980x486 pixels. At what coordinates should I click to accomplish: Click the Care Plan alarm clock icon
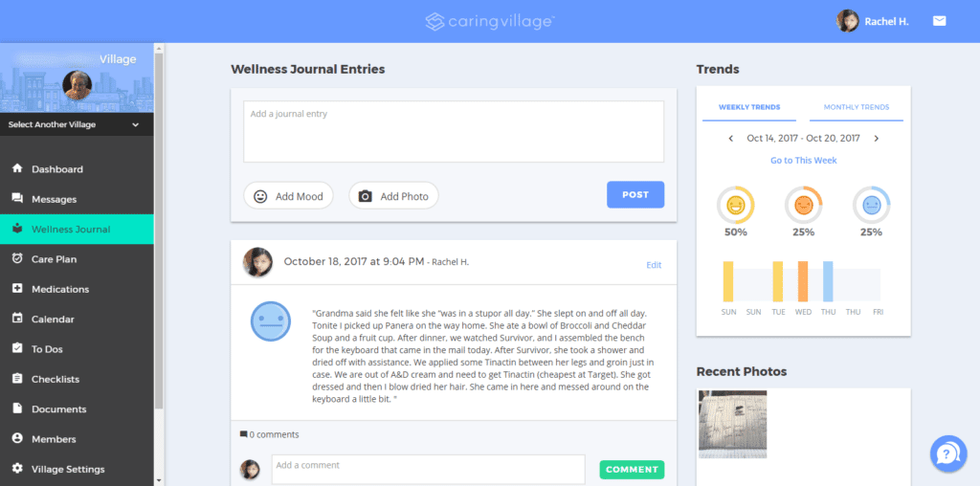17,258
